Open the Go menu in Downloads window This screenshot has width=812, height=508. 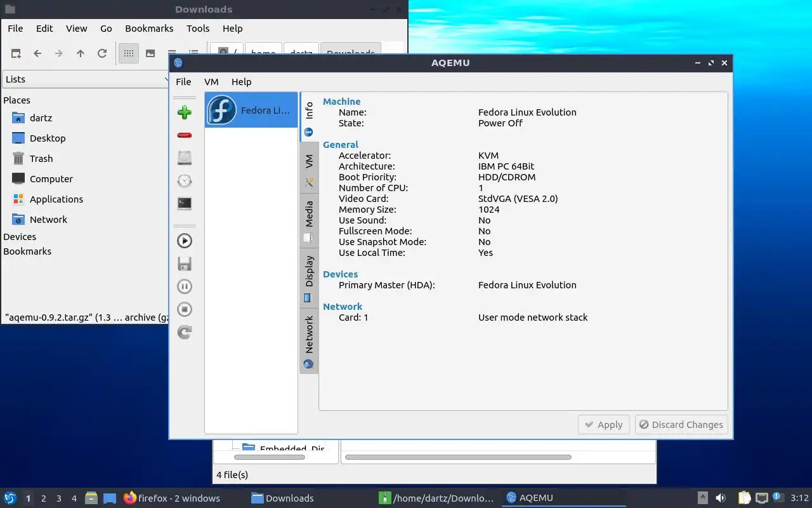click(x=106, y=28)
